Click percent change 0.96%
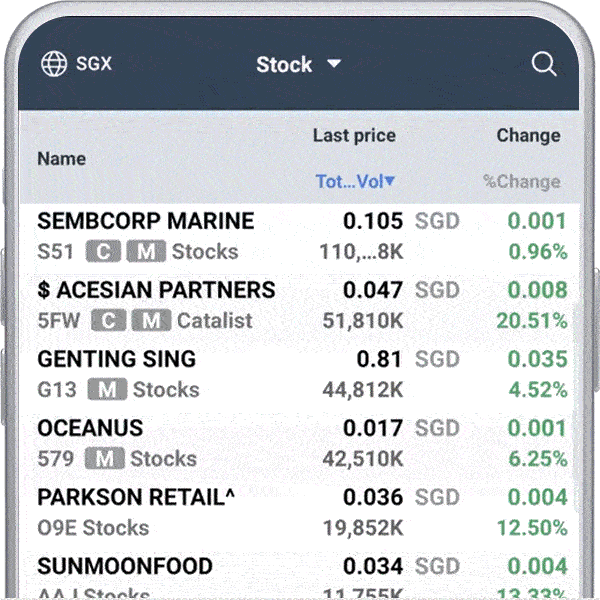The image size is (600, 600). click(x=538, y=252)
